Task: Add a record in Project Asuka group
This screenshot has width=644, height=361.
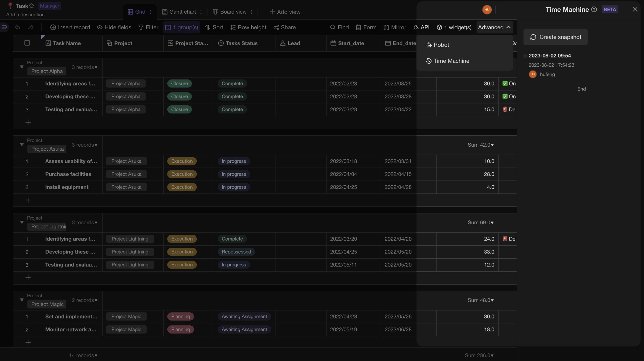Action: 28,200
